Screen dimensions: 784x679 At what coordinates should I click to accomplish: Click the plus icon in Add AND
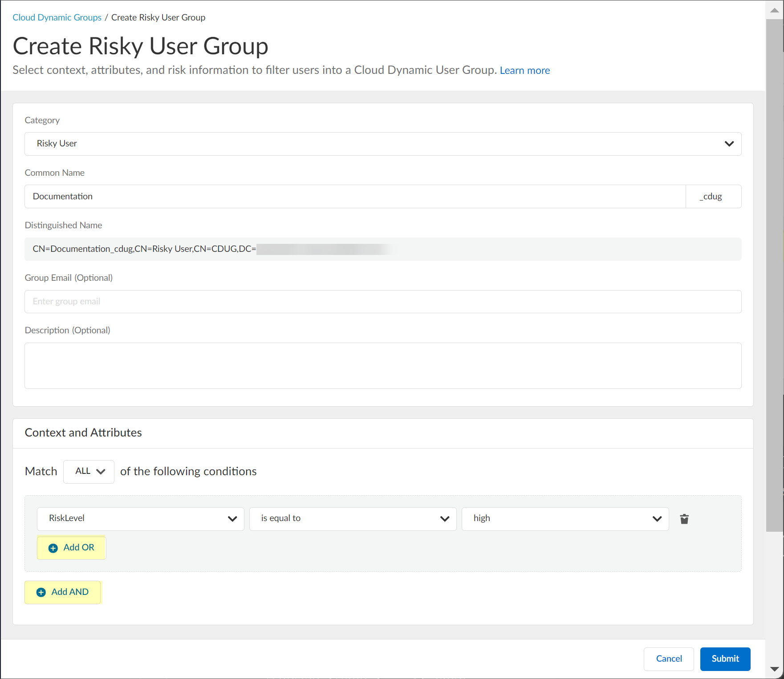pyautogui.click(x=41, y=592)
